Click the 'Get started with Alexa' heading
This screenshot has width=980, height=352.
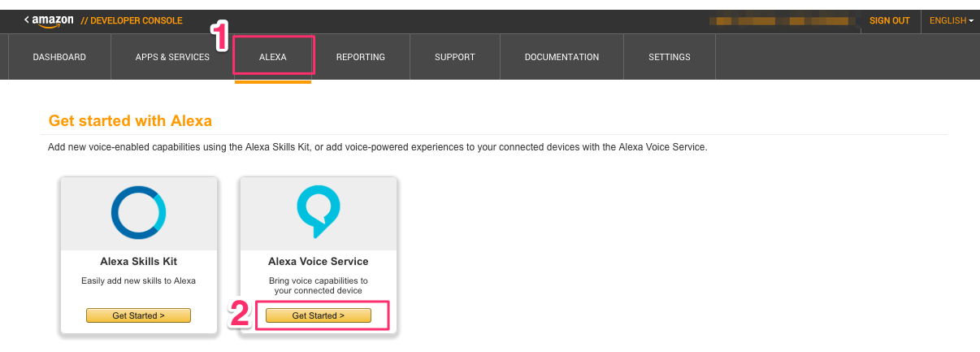[x=130, y=121]
